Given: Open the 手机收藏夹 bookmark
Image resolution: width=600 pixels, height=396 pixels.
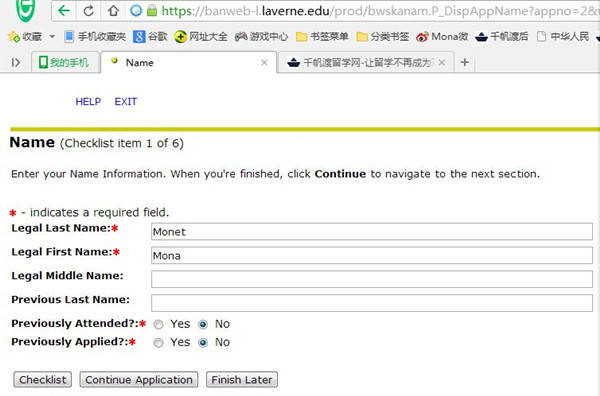Looking at the screenshot, I should tap(95, 37).
